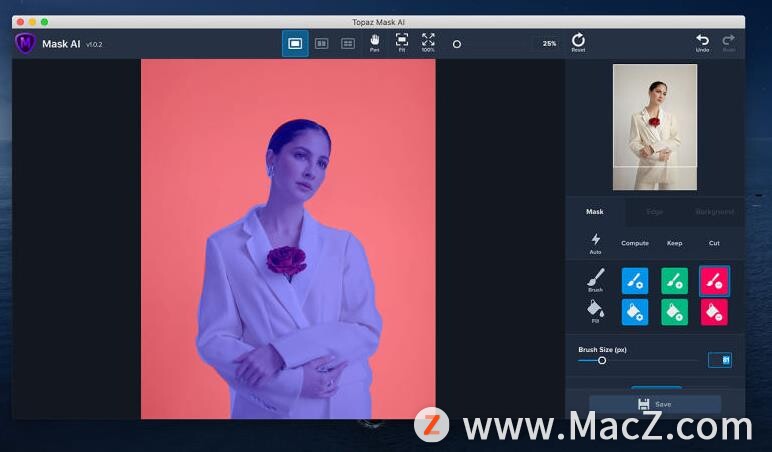Screen dimensions: 772x452
Task: Select the single-image view mode
Action: (x=295, y=44)
